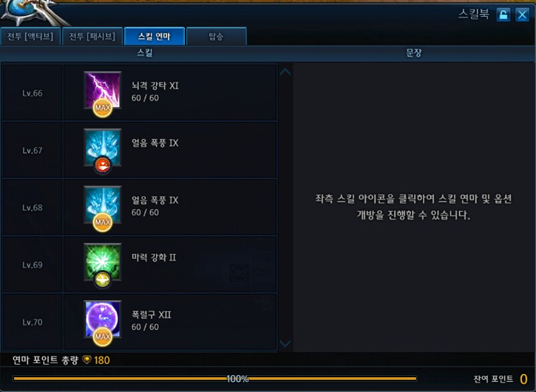Switch to the 전투 [액티브] tab
The width and height of the screenshot is (536, 392).
30,36
